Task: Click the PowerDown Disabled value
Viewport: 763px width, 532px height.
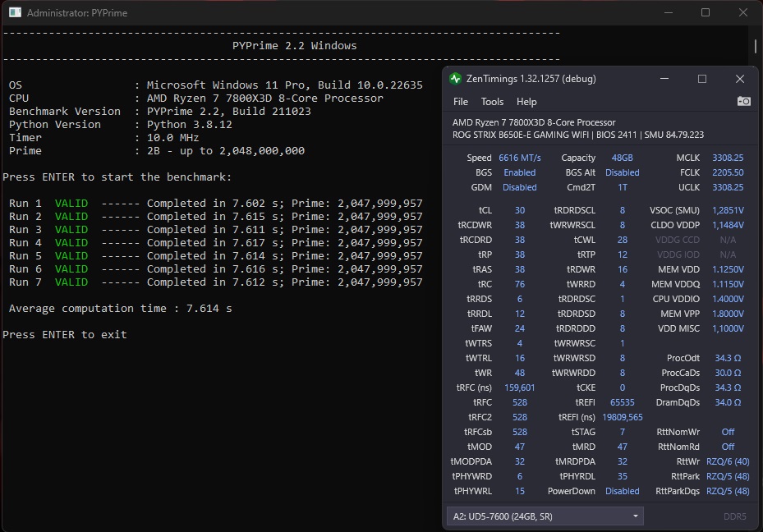Action: pos(623,491)
